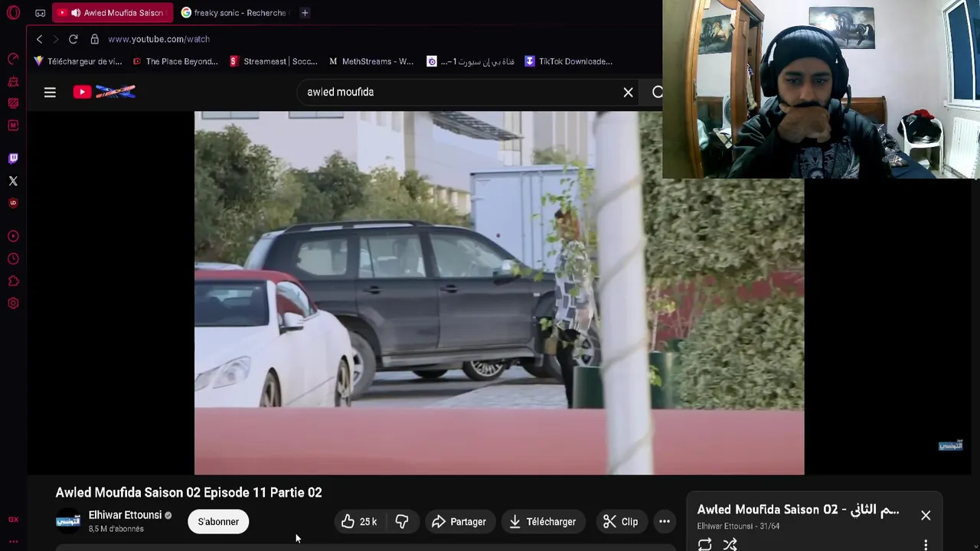Image resolution: width=980 pixels, height=551 pixels.
Task: Toggle playlist loop mode
Action: (x=704, y=544)
